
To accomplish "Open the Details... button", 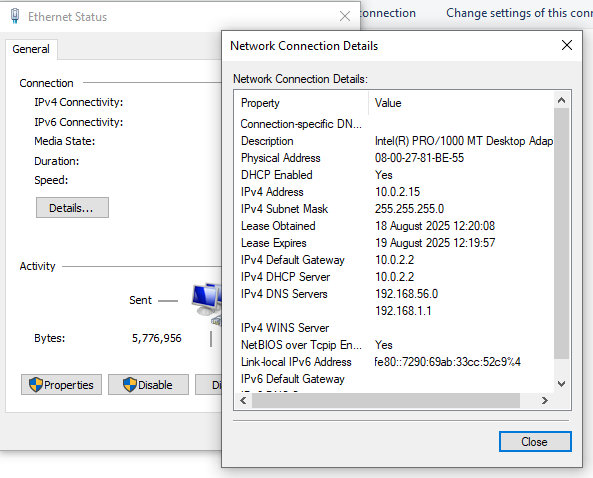I will click(72, 208).
